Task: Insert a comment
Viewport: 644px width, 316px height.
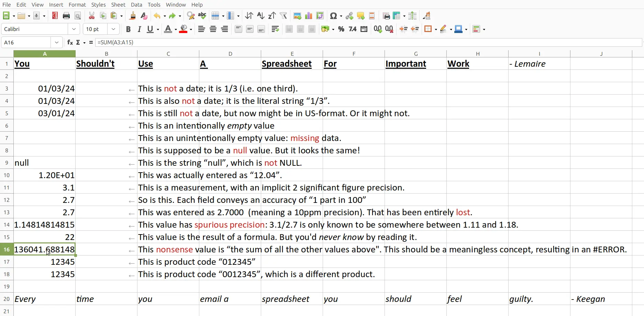Action: [x=361, y=16]
